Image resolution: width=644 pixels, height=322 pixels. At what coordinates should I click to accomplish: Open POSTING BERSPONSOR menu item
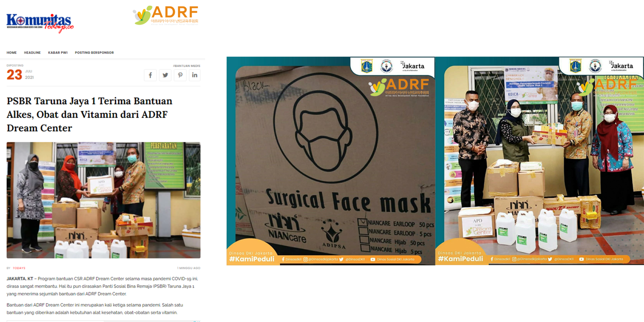point(94,53)
